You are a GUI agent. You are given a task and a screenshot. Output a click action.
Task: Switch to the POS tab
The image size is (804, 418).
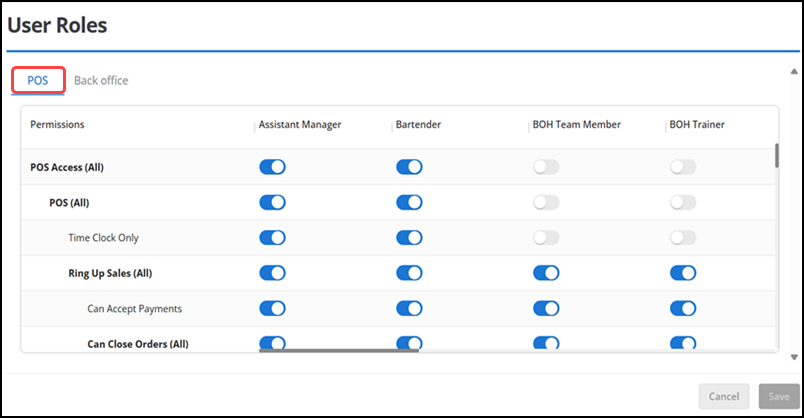(x=38, y=80)
